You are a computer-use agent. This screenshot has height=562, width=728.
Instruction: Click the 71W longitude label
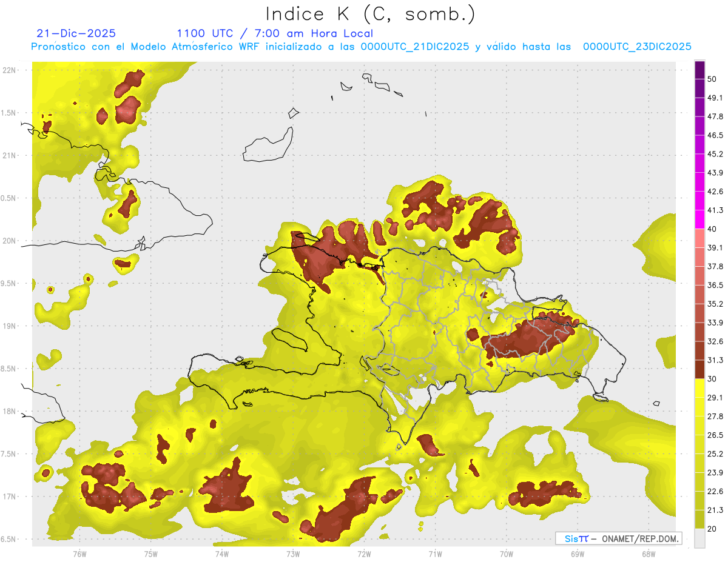435,554
